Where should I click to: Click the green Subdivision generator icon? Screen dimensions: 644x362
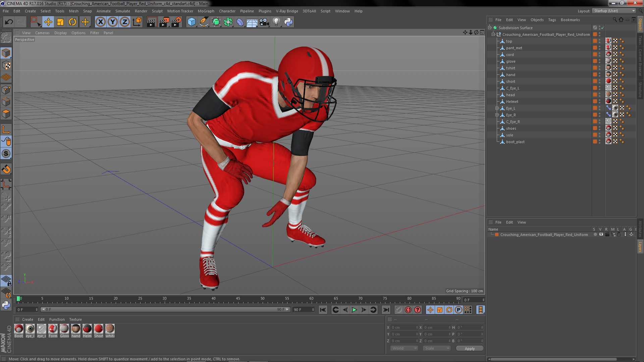point(216,22)
